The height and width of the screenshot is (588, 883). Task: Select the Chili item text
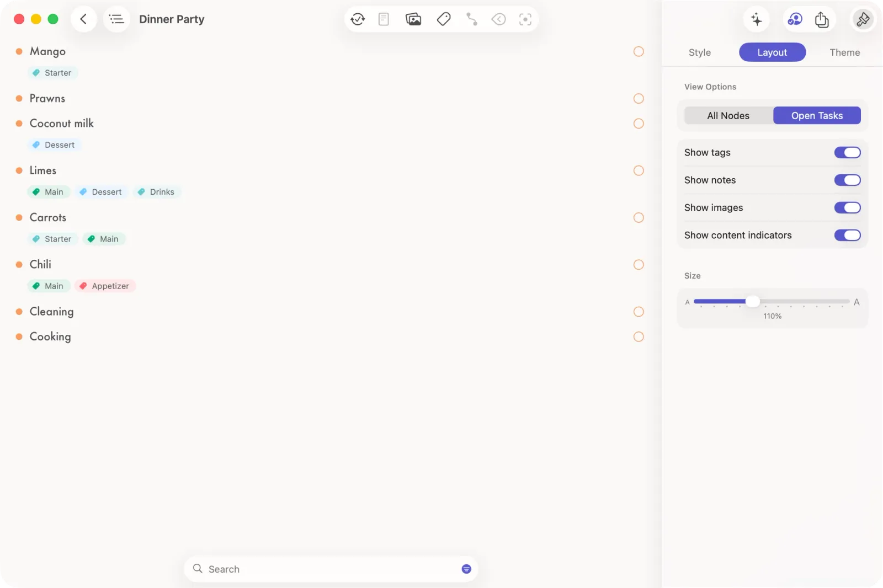(40, 264)
